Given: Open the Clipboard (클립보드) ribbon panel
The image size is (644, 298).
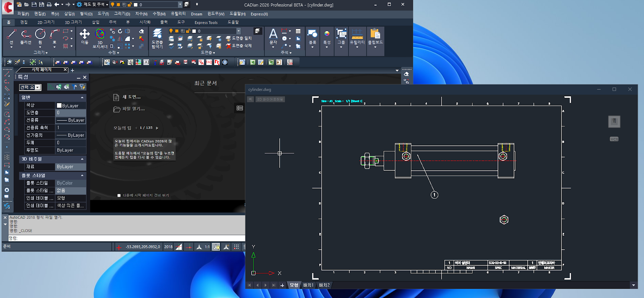Looking at the screenshot, I should pyautogui.click(x=375, y=35).
